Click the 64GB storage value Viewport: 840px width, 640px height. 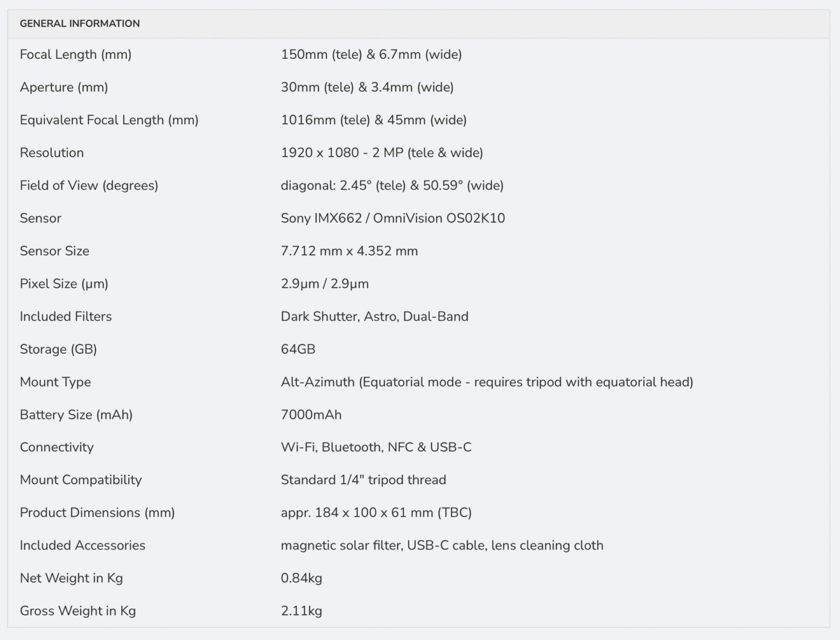(298, 349)
